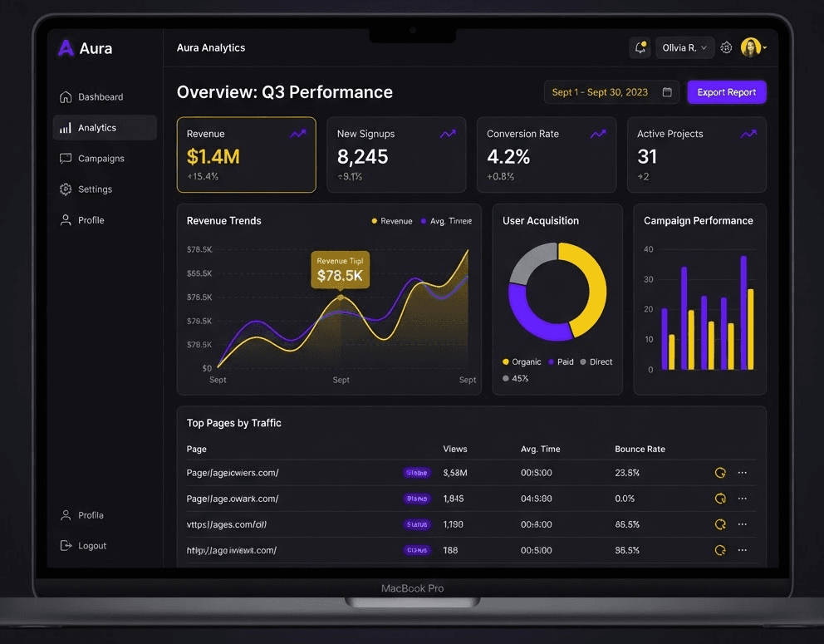
Task: Sort table by Avg. Time column
Action: pyautogui.click(x=540, y=449)
